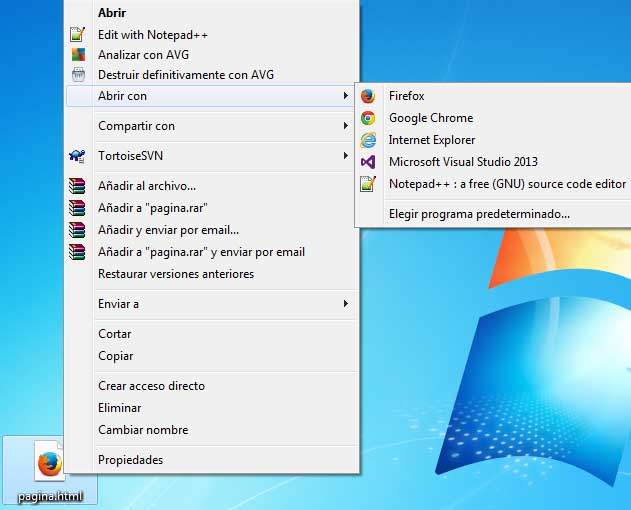The image size is (631, 510).
Task: Choose Elegir programa predeterminado...
Action: [494, 214]
